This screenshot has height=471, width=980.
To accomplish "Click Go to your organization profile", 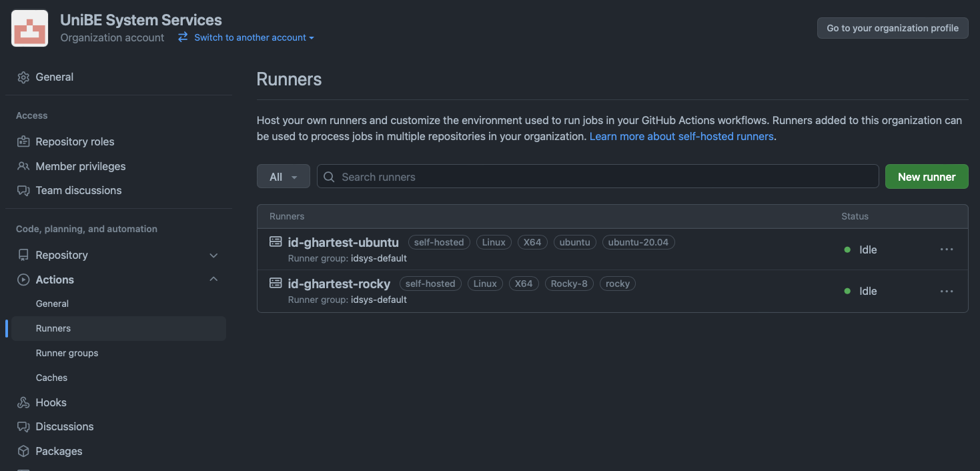I will pos(892,28).
